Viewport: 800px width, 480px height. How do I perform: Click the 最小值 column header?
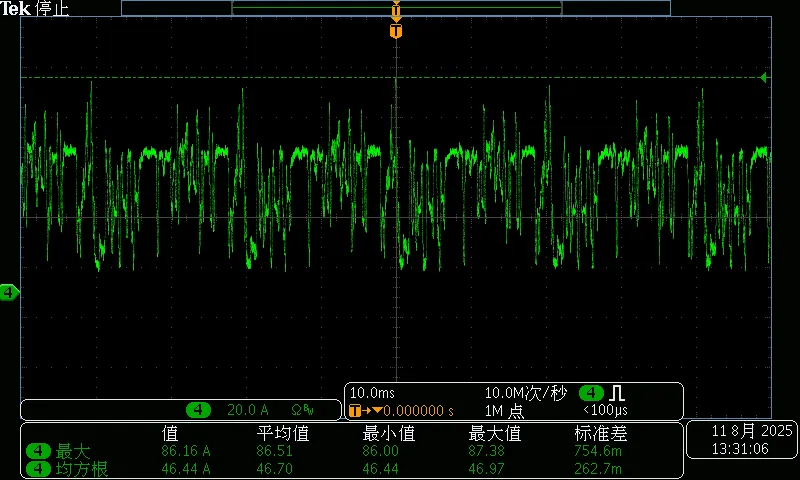coord(389,434)
